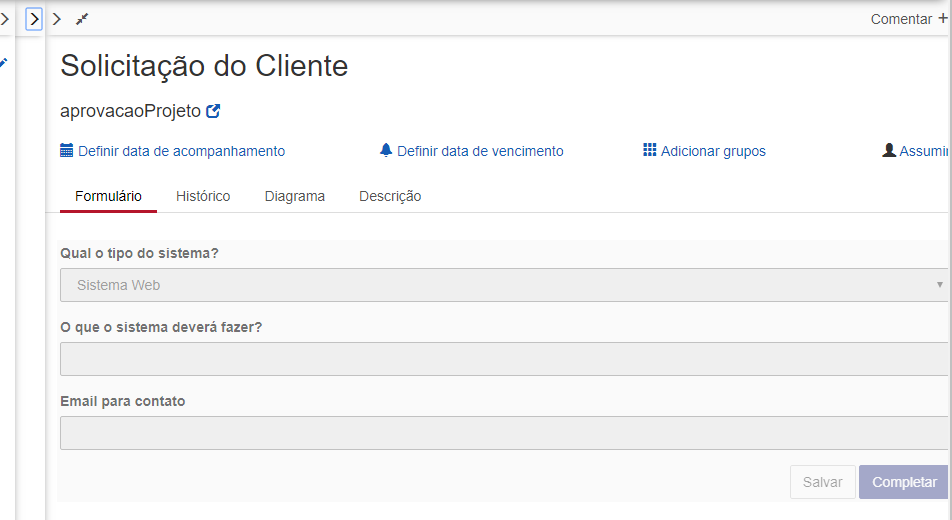Image resolution: width=952 pixels, height=520 pixels.
Task: Click the calendar icon for data de acompanhamento
Action: [67, 150]
